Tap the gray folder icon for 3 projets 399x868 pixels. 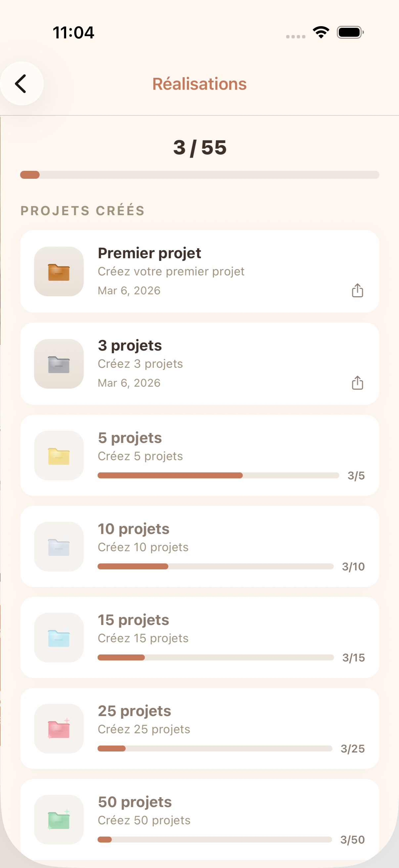pyautogui.click(x=59, y=363)
